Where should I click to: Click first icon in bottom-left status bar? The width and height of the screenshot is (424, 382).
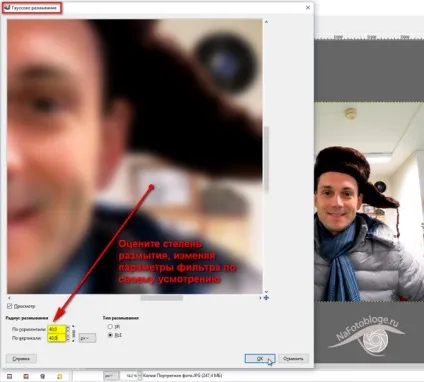pos(9,376)
